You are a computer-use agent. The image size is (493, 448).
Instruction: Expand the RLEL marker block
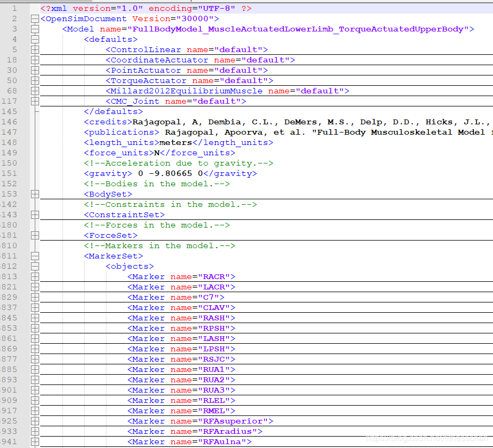pyautogui.click(x=35, y=401)
